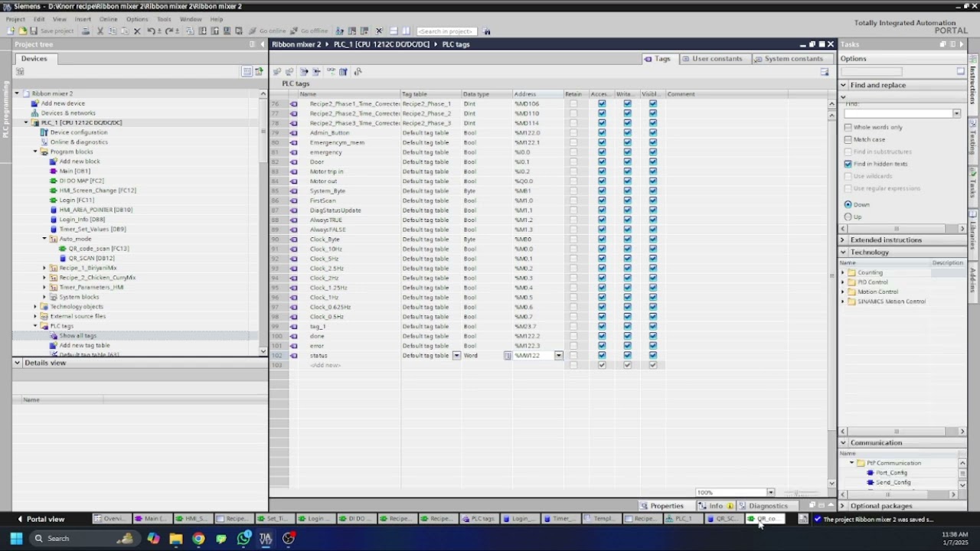Click the Delete X toolbar icon
Viewport: 980px width, 551px height.
[x=137, y=31]
